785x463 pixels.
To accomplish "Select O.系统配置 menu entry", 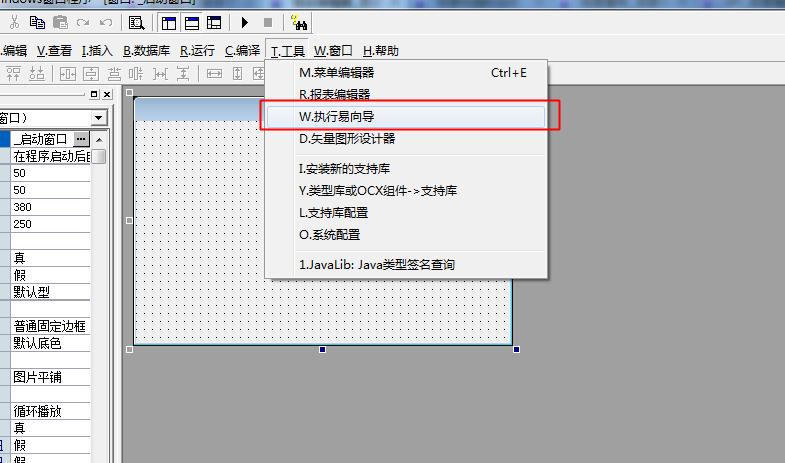I will [x=406, y=235].
